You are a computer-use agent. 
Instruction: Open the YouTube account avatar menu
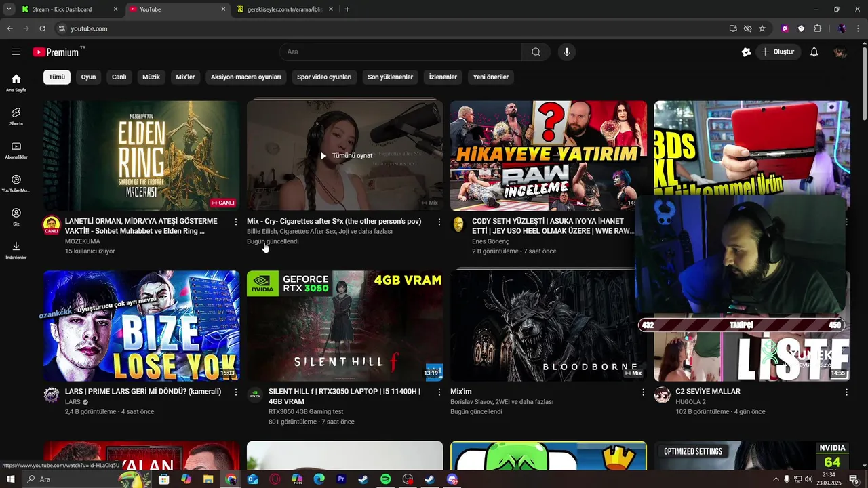coord(840,52)
